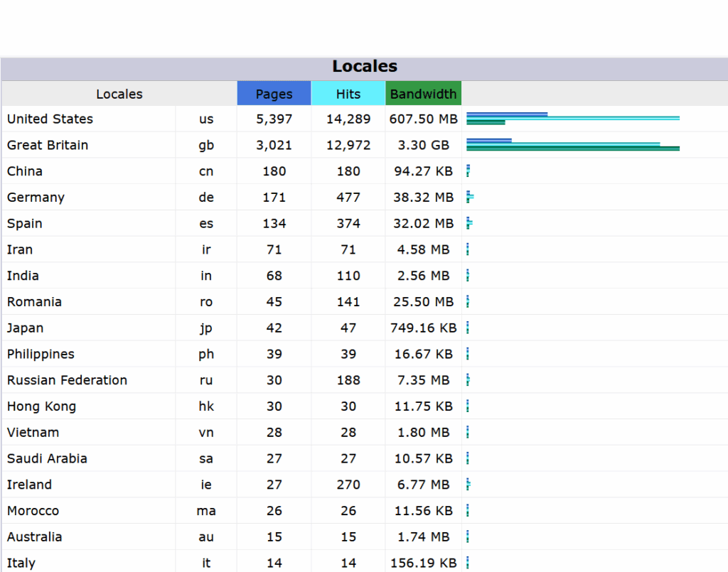Viewport: 728px width, 572px height.
Task: Sort table by the Hits column
Action: [348, 93]
